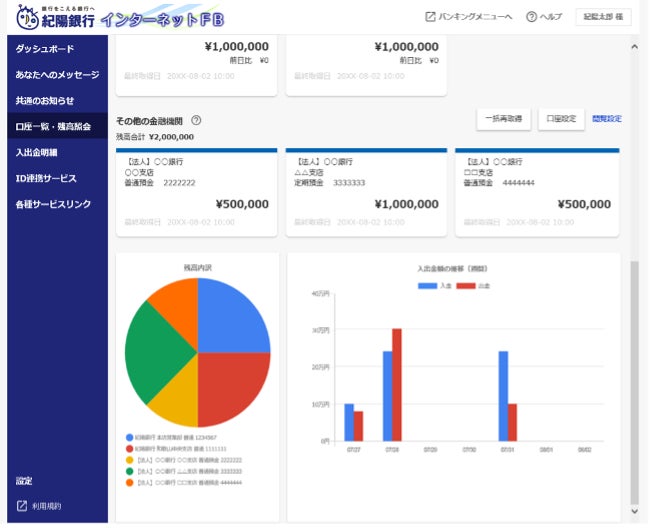Image resolution: width=652 pixels, height=528 pixels.
Task: Click the 残高合計 ¥2,000,000 text
Action: pyautogui.click(x=155, y=137)
